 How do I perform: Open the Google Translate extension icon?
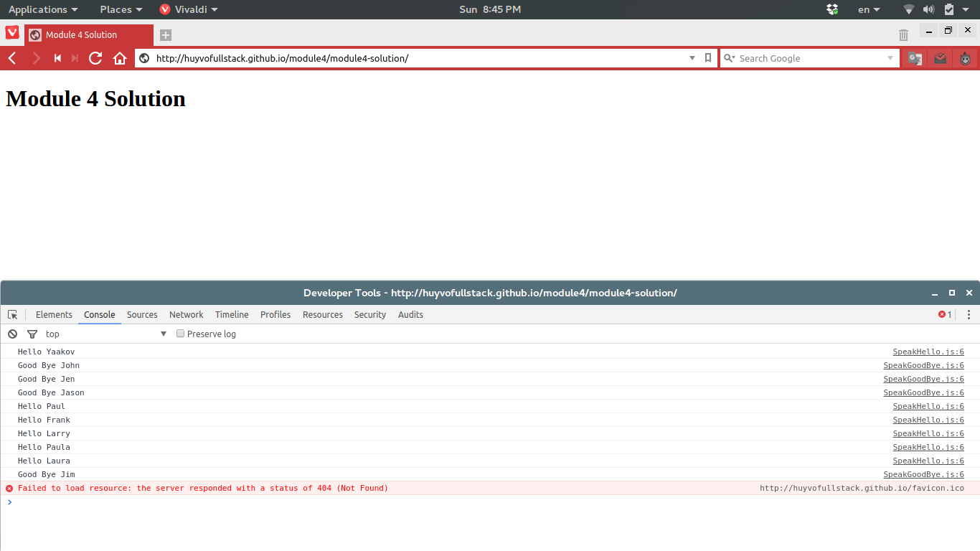pyautogui.click(x=914, y=58)
